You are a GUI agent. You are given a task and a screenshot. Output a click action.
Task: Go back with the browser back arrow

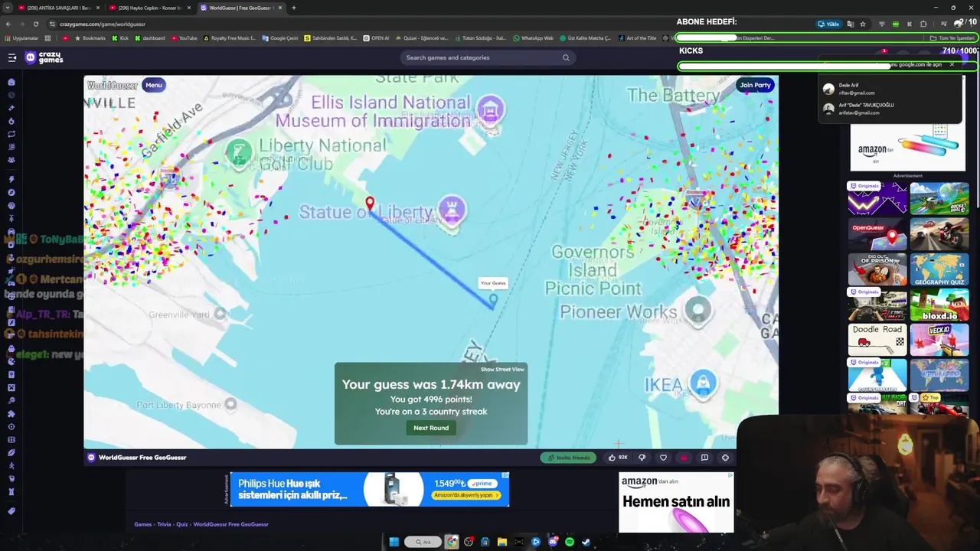coord(8,24)
